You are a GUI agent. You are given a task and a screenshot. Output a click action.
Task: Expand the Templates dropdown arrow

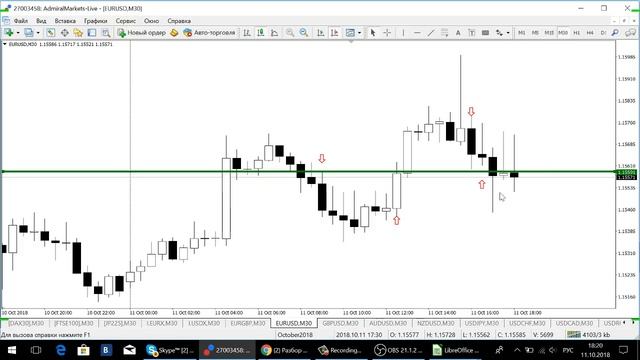click(x=360, y=33)
